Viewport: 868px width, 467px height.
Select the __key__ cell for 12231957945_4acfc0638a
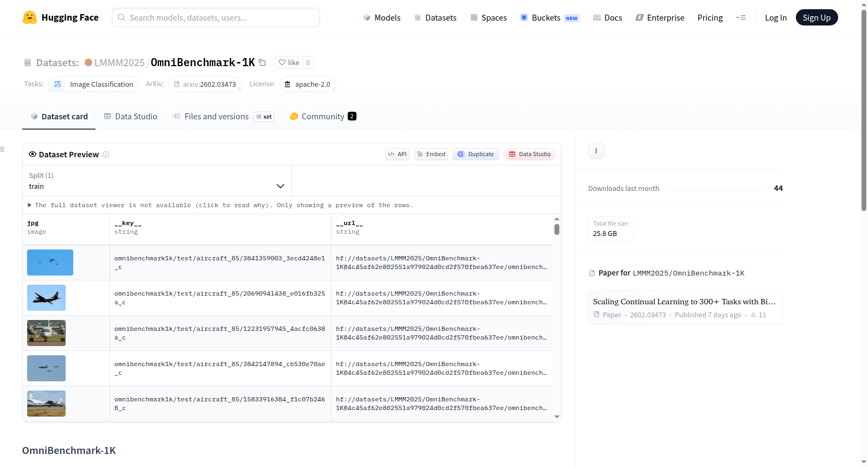(221, 333)
